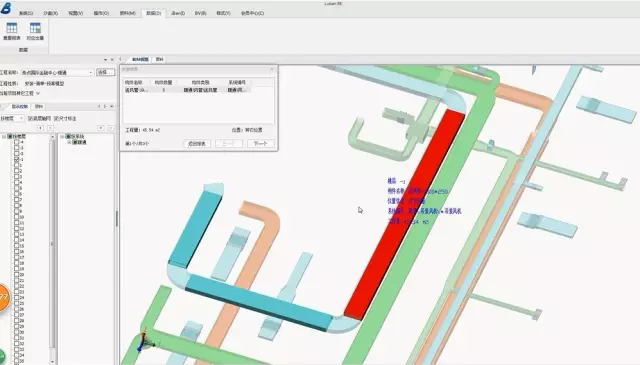The height and width of the screenshot is (365, 640).
Task: Collapse the by-system tree root node
Action: pyautogui.click(x=62, y=136)
